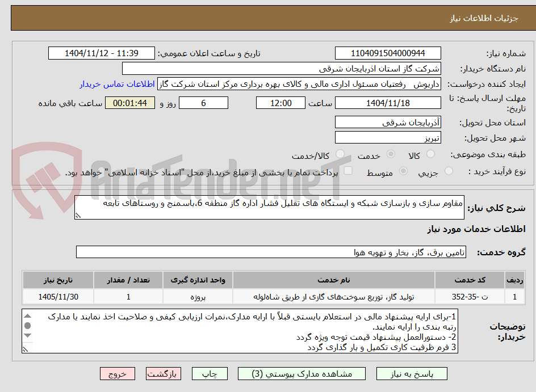Click the ساعت field showing 12:00
This screenshot has height=392, width=536.
point(280,103)
